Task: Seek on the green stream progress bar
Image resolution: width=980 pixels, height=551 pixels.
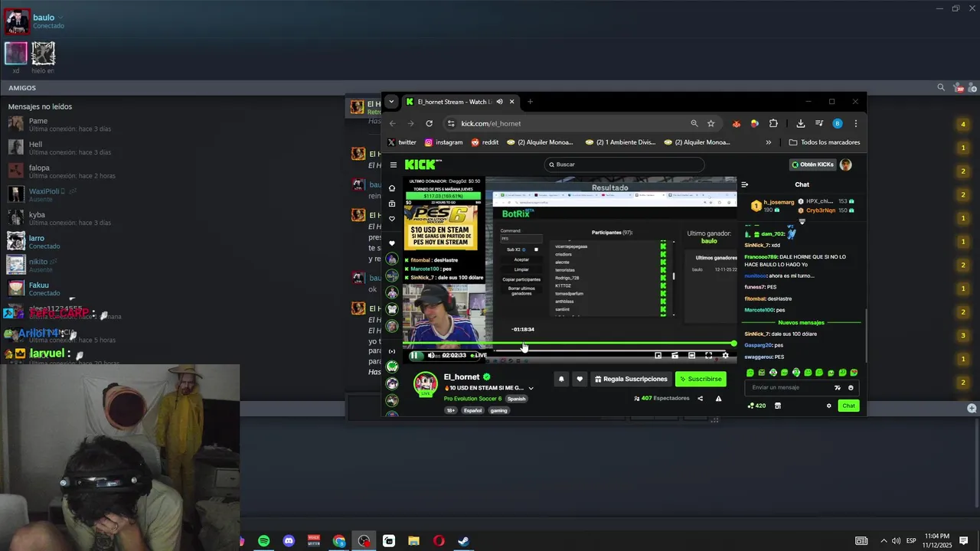Action: coord(570,344)
